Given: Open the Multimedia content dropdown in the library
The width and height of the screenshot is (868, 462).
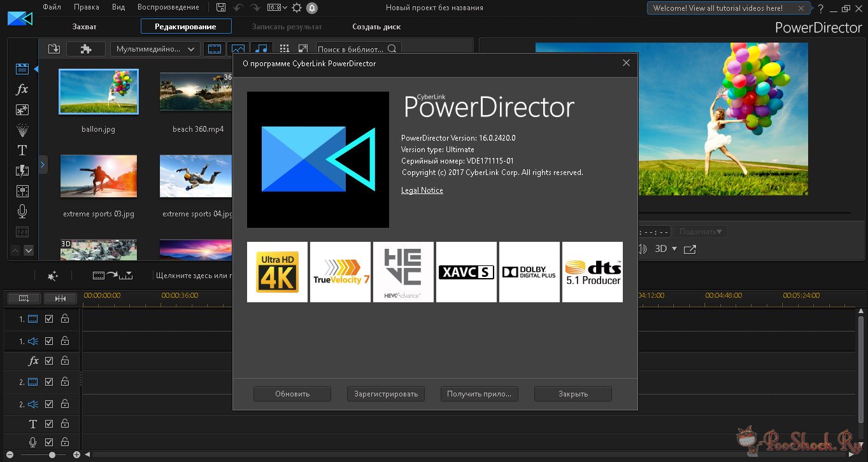Looking at the screenshot, I should pos(155,49).
